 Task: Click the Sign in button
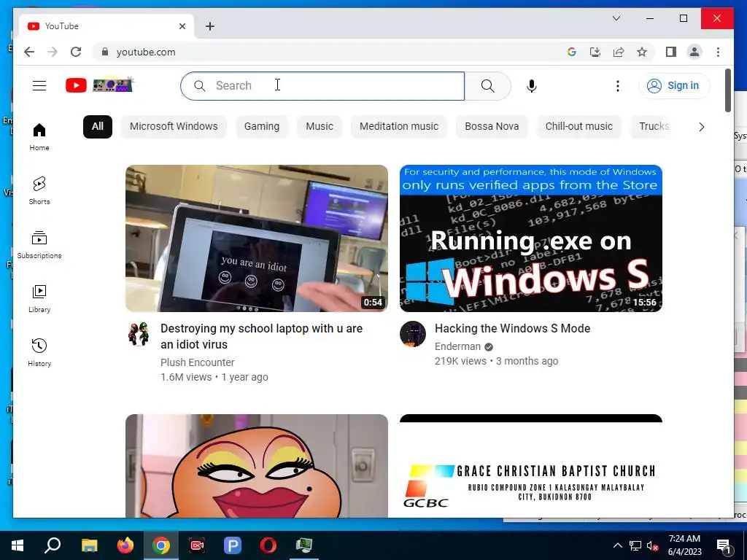(673, 86)
